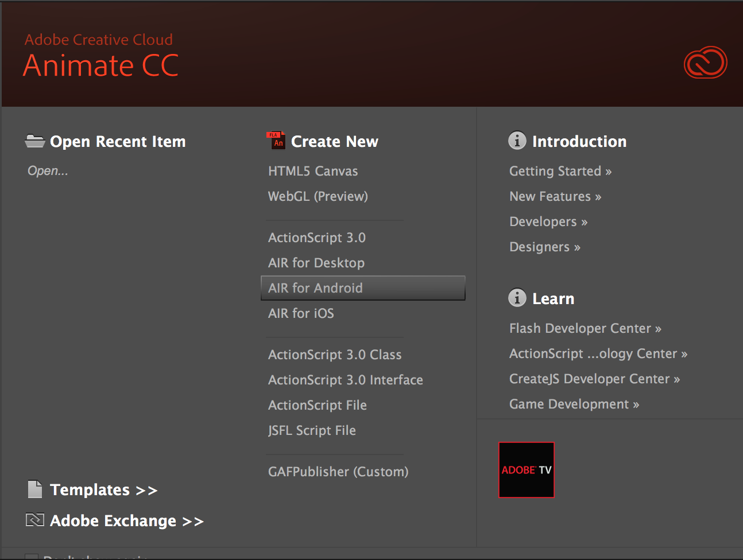This screenshot has width=743, height=560.
Task: Create a new HTML5 Canvas document
Action: pyautogui.click(x=313, y=171)
